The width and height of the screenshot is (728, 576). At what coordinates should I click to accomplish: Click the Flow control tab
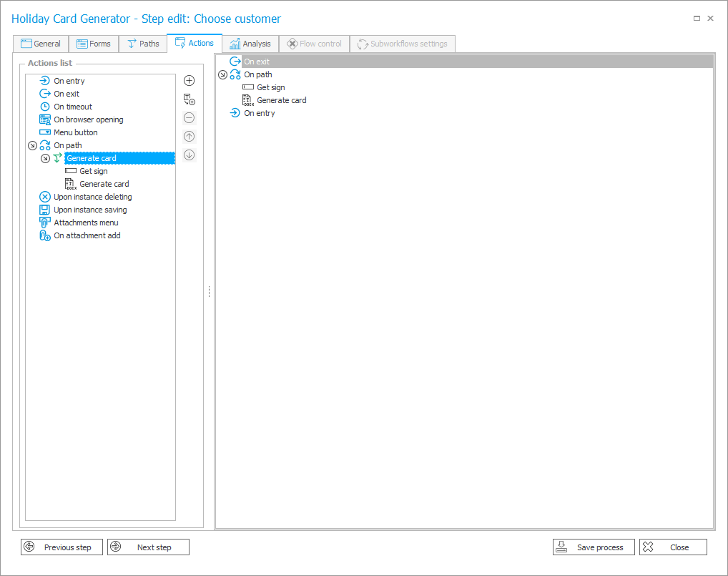315,44
